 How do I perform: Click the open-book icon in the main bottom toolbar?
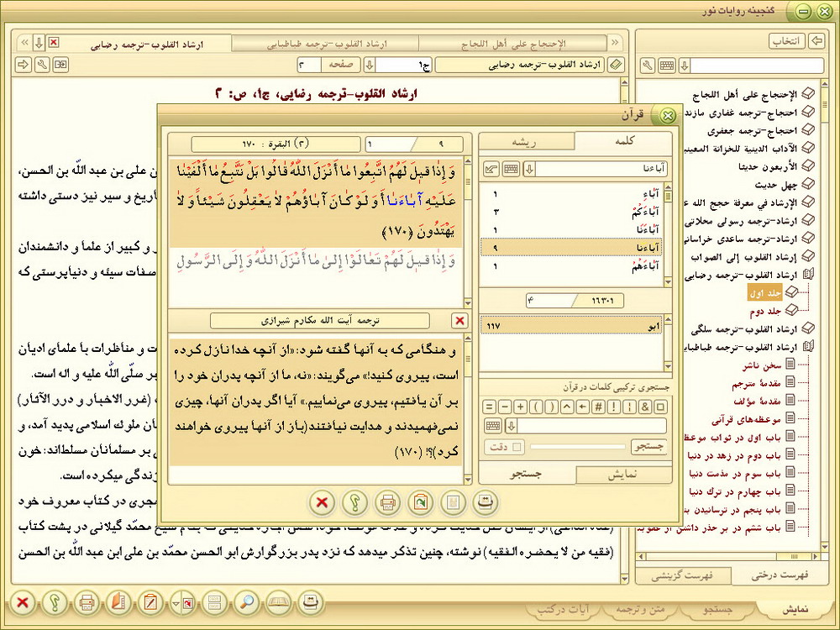(x=279, y=603)
